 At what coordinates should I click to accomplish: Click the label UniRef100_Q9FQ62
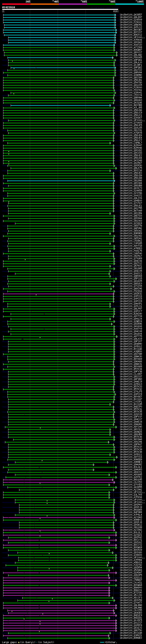[131, 67]
